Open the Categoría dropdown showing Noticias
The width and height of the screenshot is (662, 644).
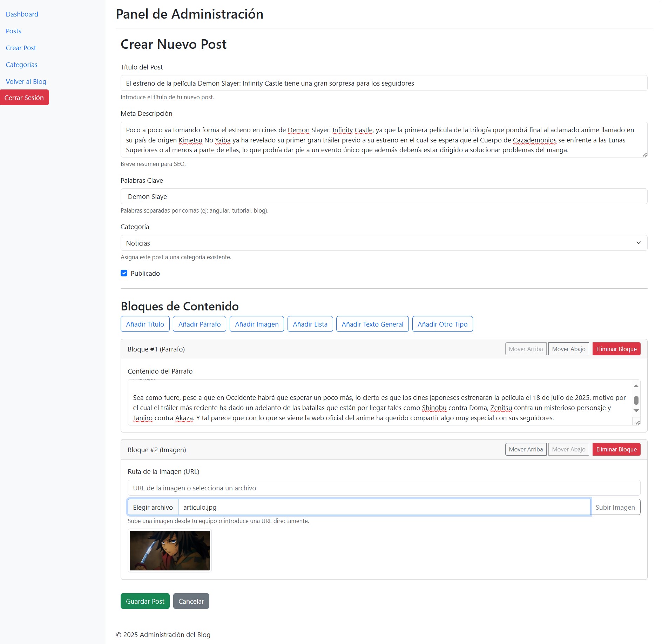[384, 243]
